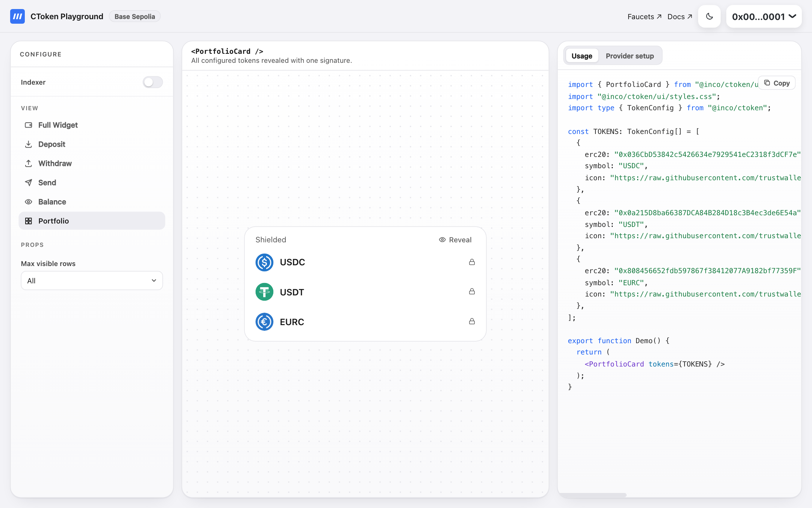The width and height of the screenshot is (812, 508).
Task: Click the <PortfolioCard /> heading
Action: click(227, 51)
